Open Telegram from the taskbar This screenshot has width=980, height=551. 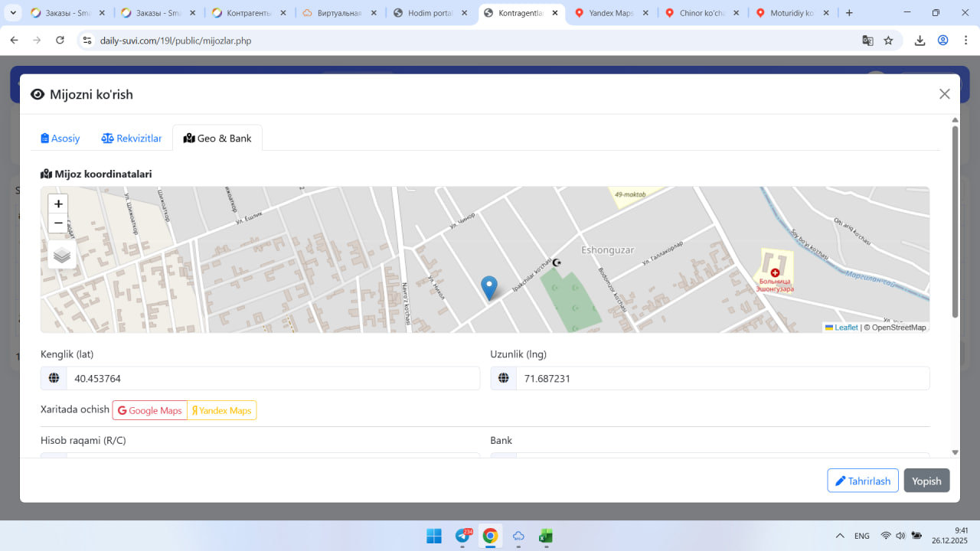(x=462, y=536)
